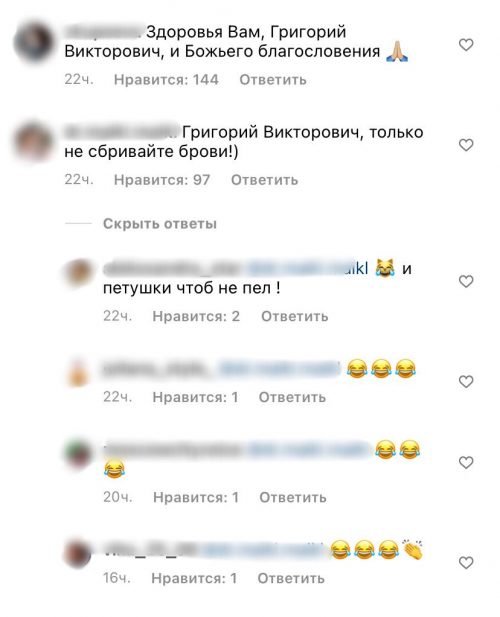
Task: Open avatar of the "петушки" reply author
Action: pos(78,272)
